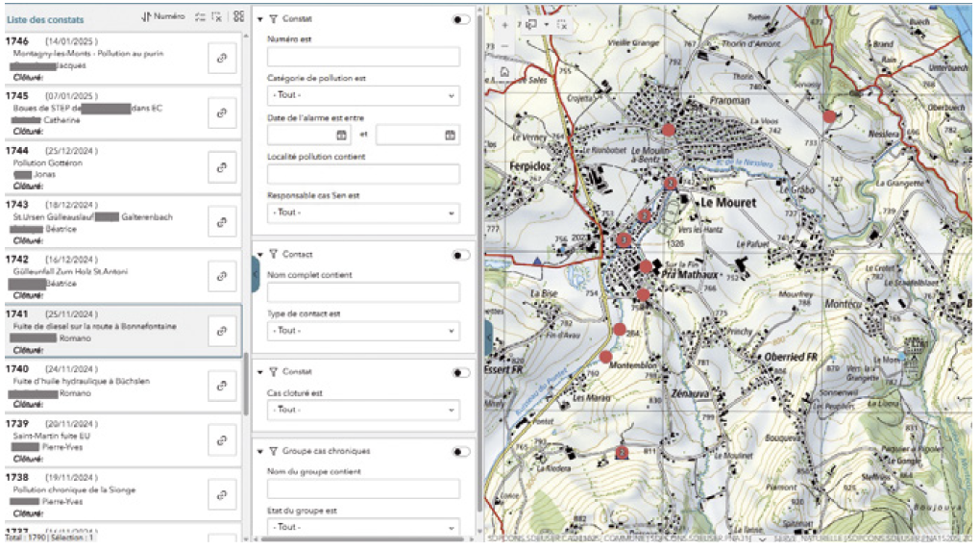
Task: Click the Localité pollution contient field
Action: coord(363,174)
